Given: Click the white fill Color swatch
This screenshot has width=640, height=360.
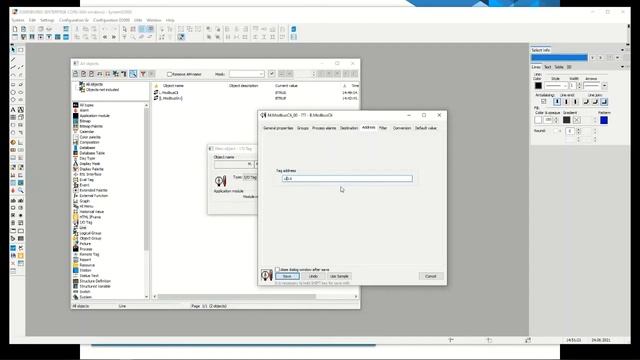Looking at the screenshot, I should tap(538, 120).
